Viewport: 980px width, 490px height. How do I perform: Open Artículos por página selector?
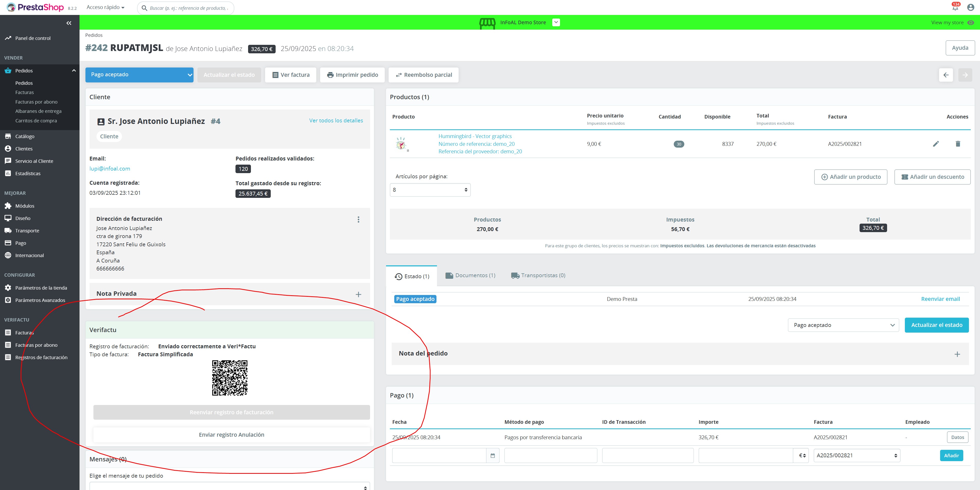click(430, 190)
